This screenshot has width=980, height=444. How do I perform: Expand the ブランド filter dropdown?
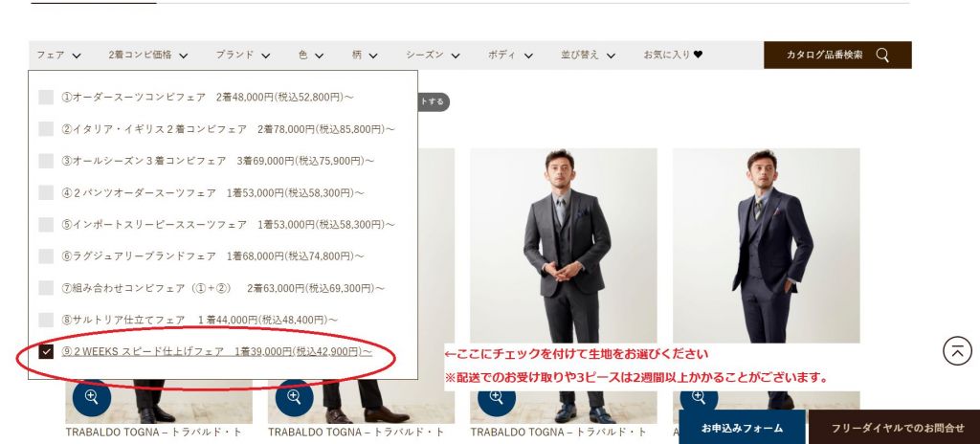[x=242, y=55]
